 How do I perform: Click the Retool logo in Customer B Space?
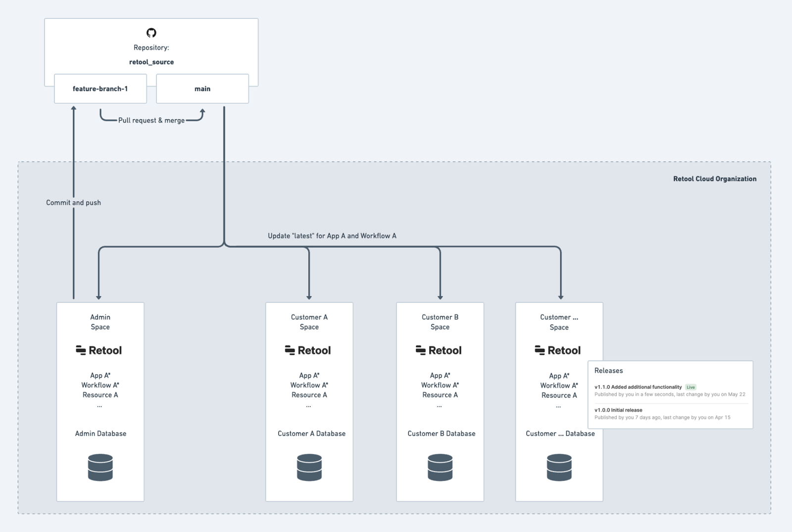click(x=439, y=350)
